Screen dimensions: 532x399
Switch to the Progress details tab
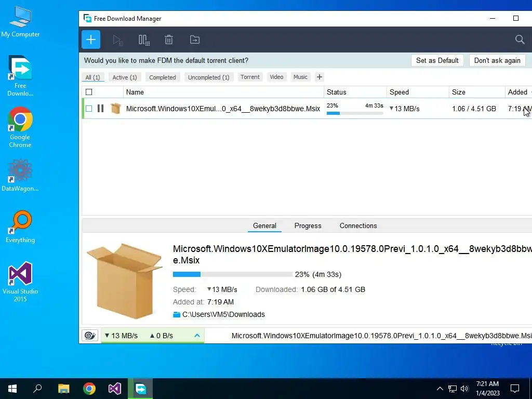[308, 225]
